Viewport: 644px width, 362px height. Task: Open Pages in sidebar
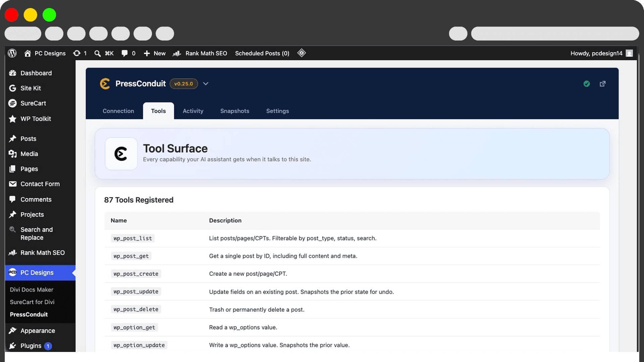29,169
